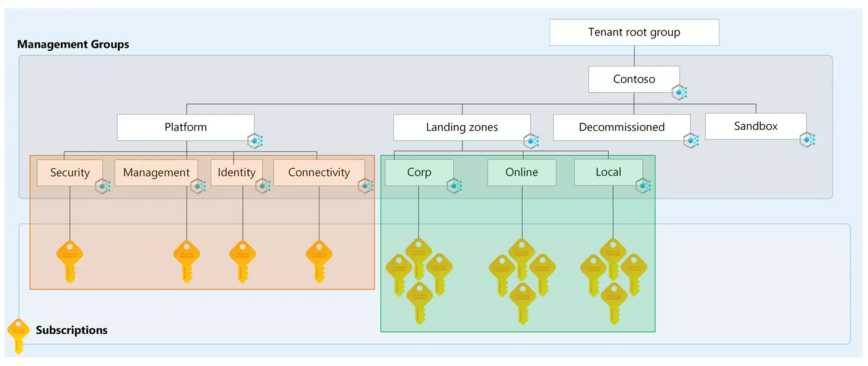Click the policy icon beside Management box
The width and height of the screenshot is (868, 366).
click(x=198, y=185)
